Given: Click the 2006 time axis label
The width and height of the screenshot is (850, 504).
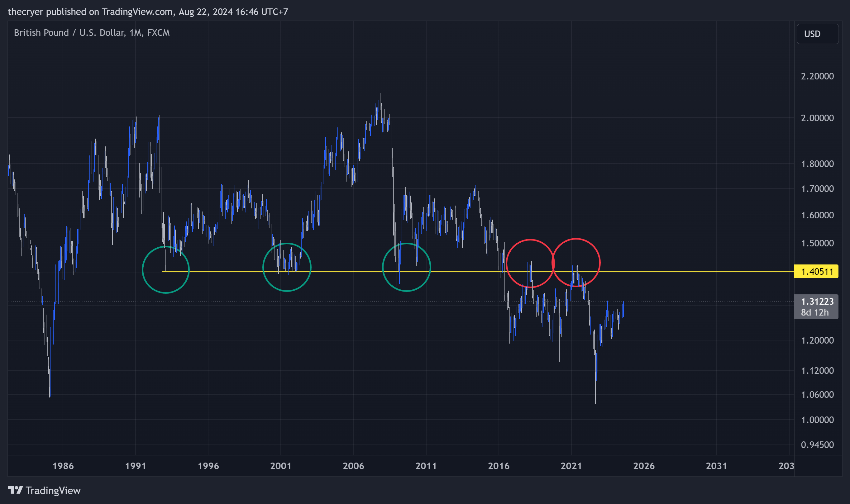Looking at the screenshot, I should (353, 466).
